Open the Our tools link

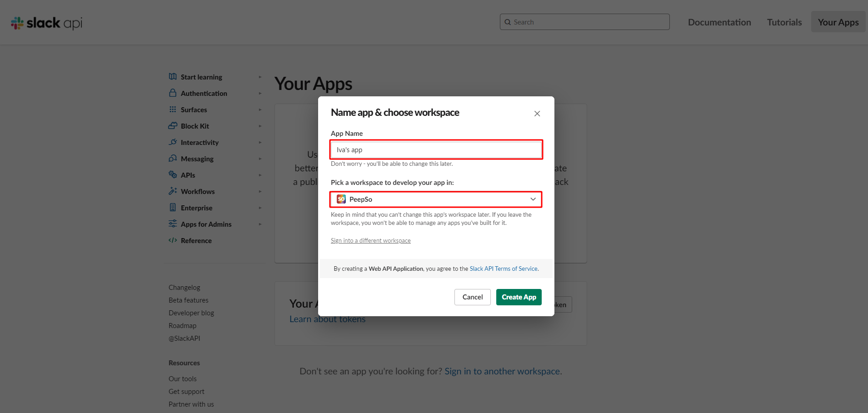pos(183,379)
